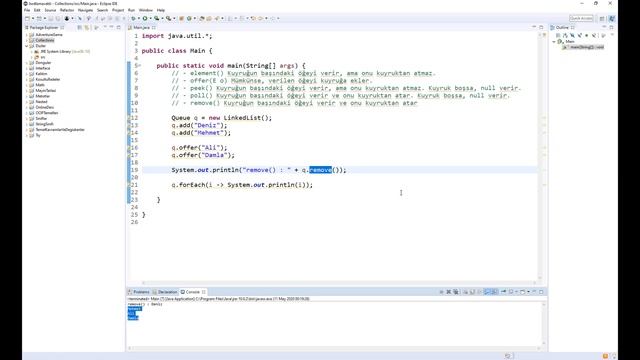Viewport: 640px width, 360px height.
Task: Select the OnlineDers project
Action: tap(44, 107)
